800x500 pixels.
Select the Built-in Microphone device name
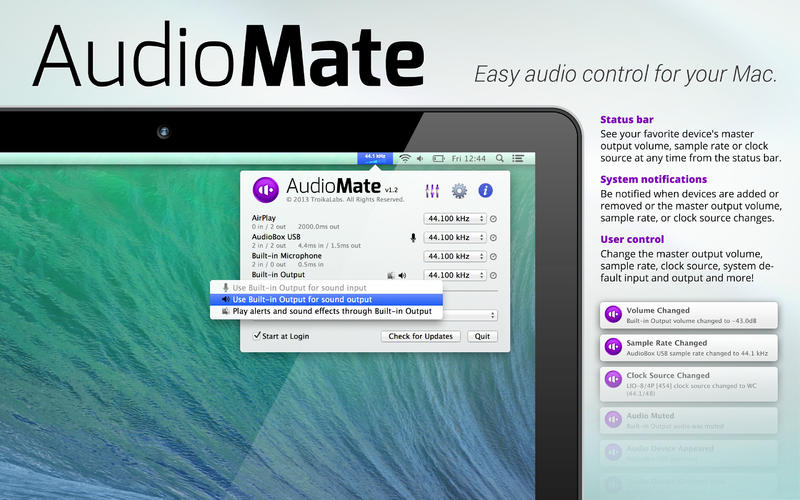pyautogui.click(x=287, y=256)
